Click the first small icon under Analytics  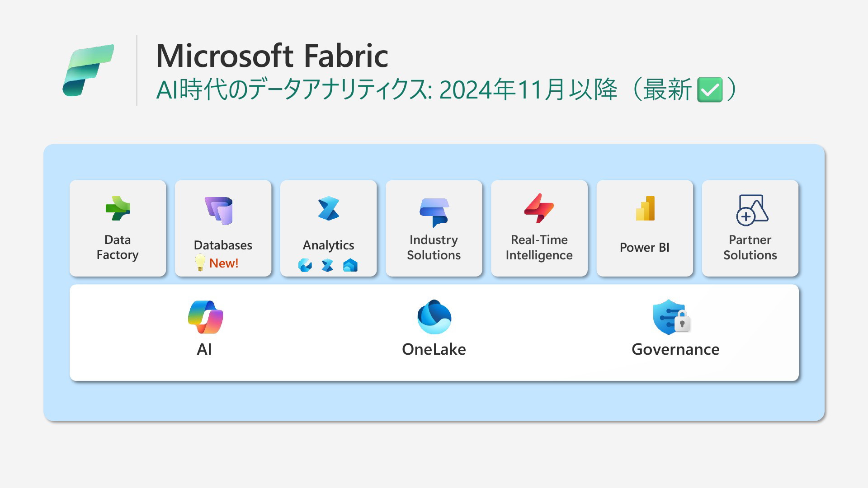point(305,265)
